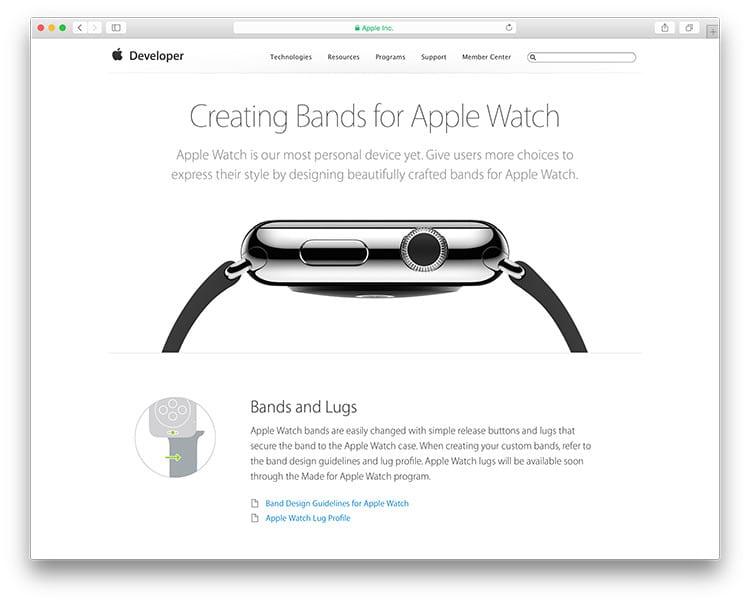Open the Technologies menu
The image size is (750, 603).
coord(291,57)
